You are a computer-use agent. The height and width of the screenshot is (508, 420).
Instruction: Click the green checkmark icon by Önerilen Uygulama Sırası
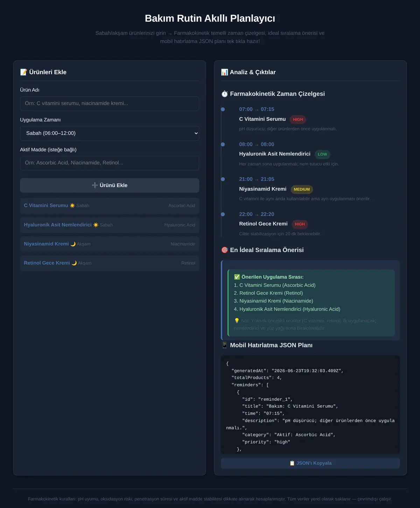pyautogui.click(x=237, y=277)
